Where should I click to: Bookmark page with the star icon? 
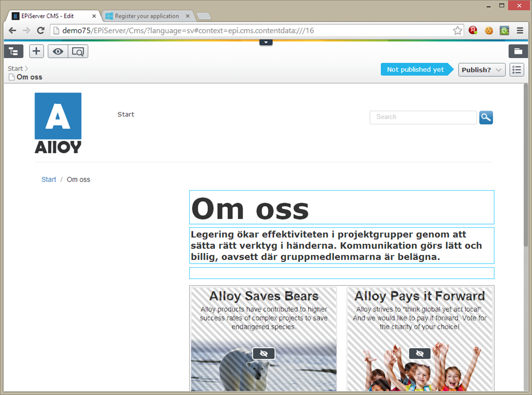click(x=457, y=31)
